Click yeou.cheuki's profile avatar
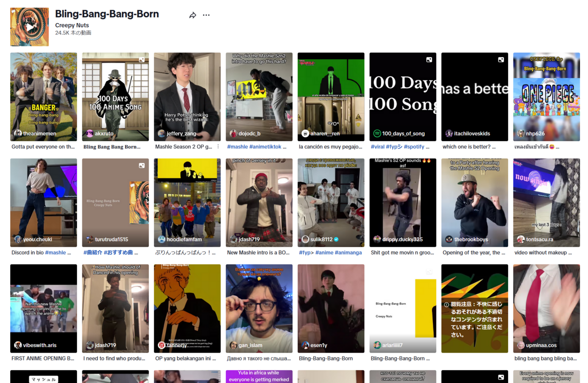 click(x=18, y=239)
